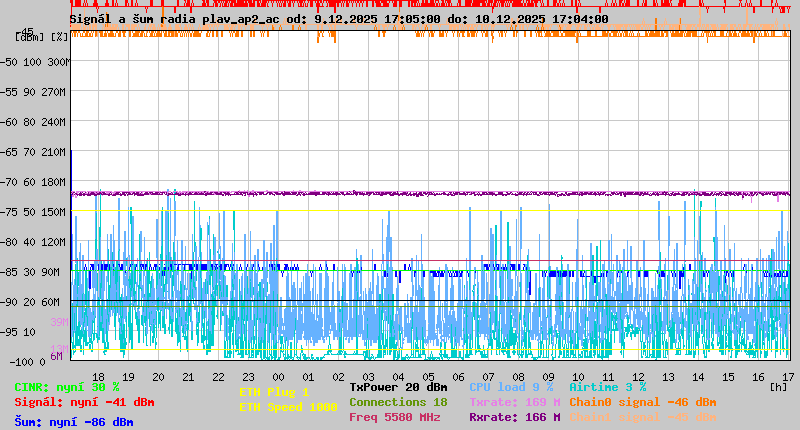Click the graph title with date range
The height and width of the screenshot is (430, 800).
point(339,19)
